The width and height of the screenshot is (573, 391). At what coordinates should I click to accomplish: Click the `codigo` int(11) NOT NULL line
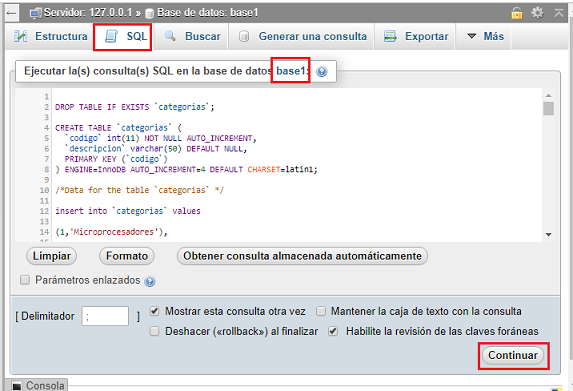160,138
